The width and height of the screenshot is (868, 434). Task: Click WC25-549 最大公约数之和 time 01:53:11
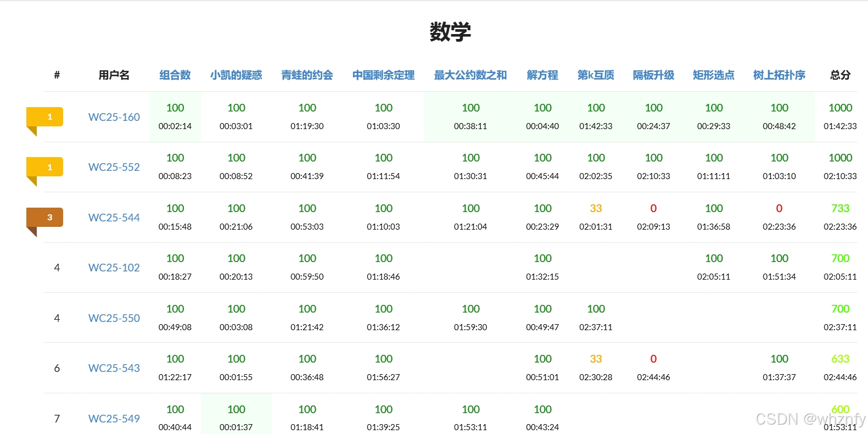click(471, 427)
